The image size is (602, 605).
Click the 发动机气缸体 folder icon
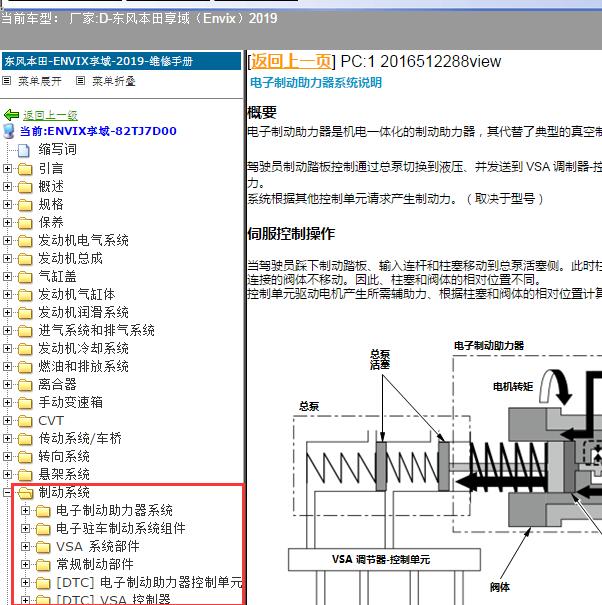25,295
